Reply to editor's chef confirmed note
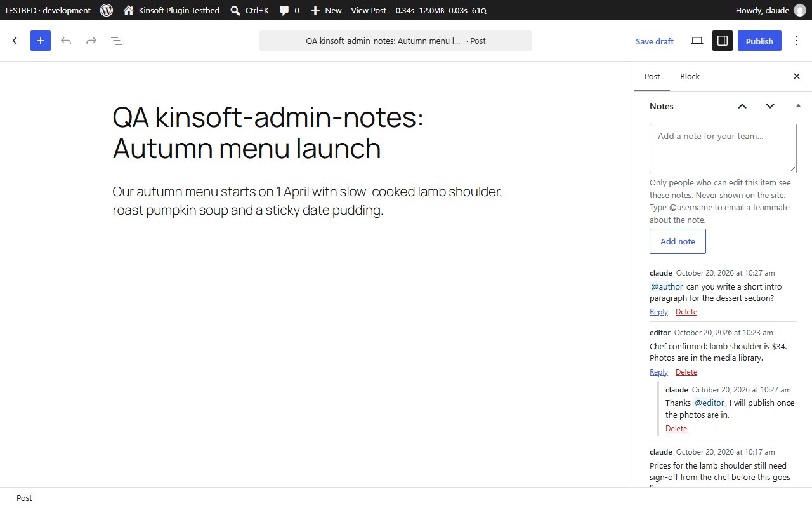This screenshot has width=812, height=508. click(658, 372)
